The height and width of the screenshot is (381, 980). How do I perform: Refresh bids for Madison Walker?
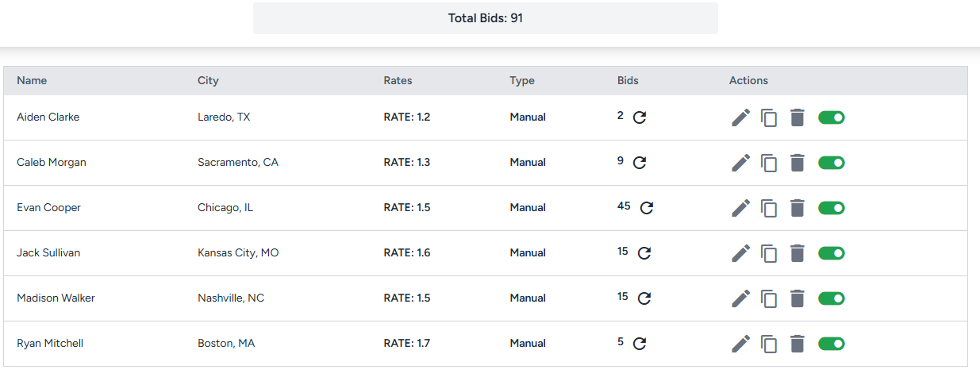click(x=644, y=298)
